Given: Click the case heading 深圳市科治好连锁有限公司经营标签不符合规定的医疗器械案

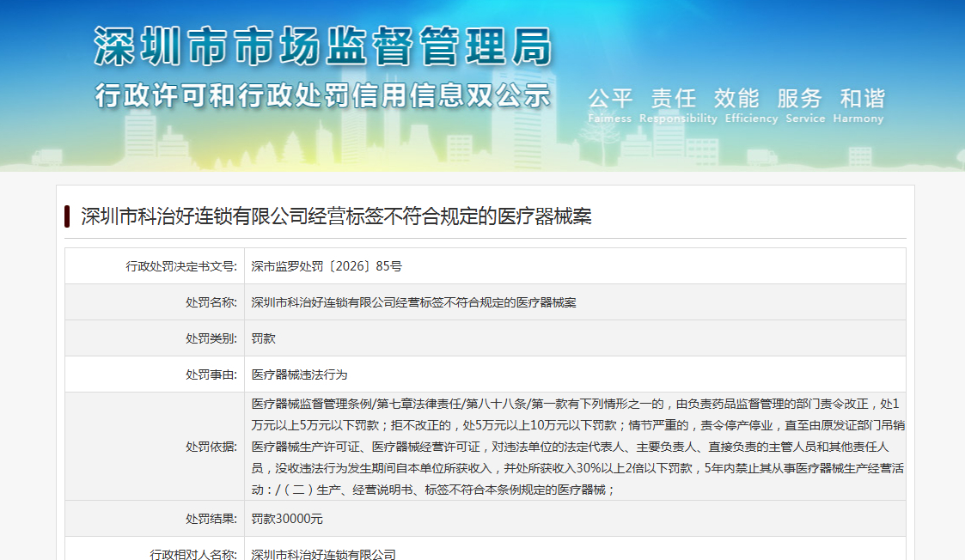Looking at the screenshot, I should click(x=336, y=216).
